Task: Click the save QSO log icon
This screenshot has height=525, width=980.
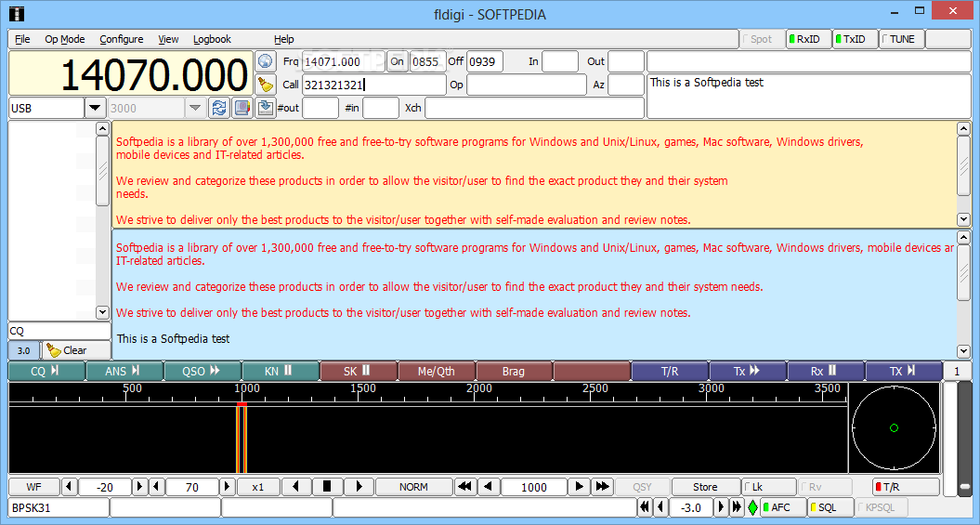Action: click(266, 108)
